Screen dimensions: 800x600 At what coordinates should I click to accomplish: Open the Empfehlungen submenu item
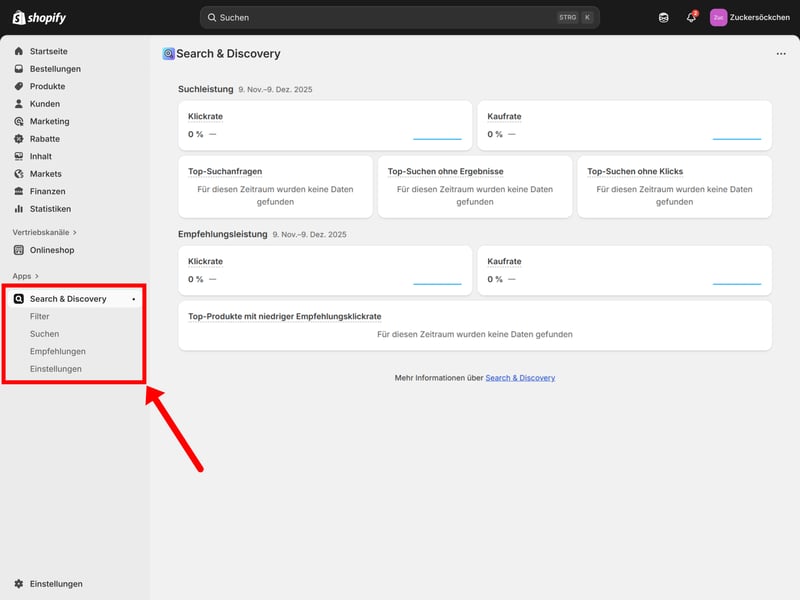pos(57,351)
